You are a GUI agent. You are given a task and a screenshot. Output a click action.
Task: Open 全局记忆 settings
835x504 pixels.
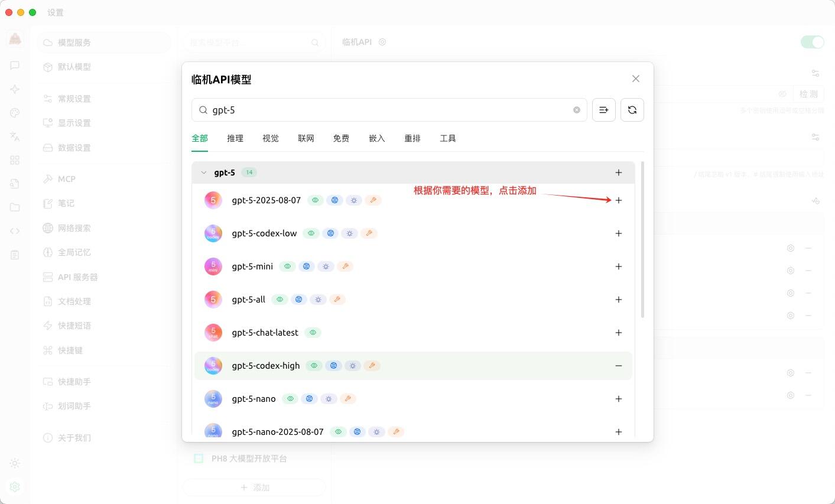click(104, 252)
